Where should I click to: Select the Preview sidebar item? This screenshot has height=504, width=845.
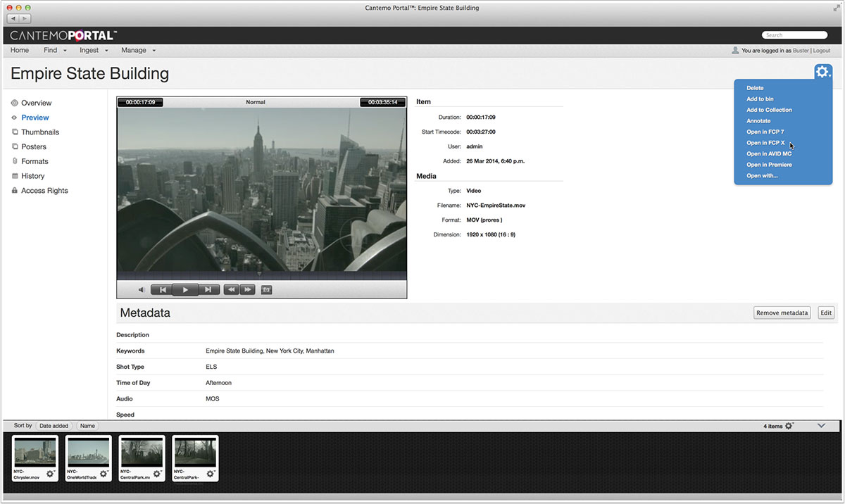(35, 118)
